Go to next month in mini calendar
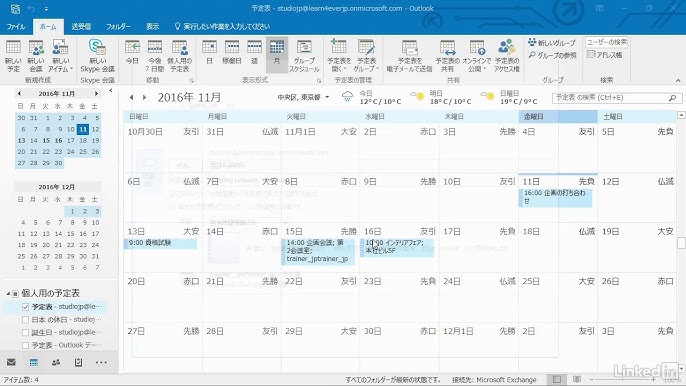This screenshot has width=686, height=386. tap(96, 94)
